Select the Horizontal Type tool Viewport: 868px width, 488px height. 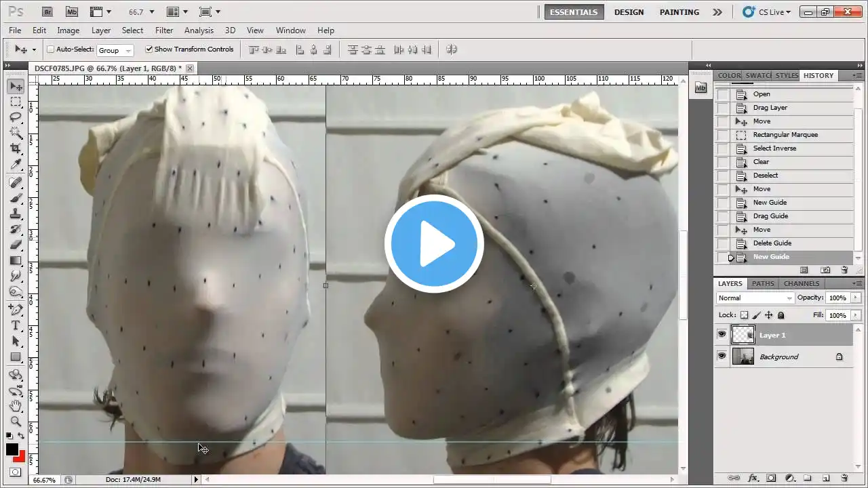point(16,325)
